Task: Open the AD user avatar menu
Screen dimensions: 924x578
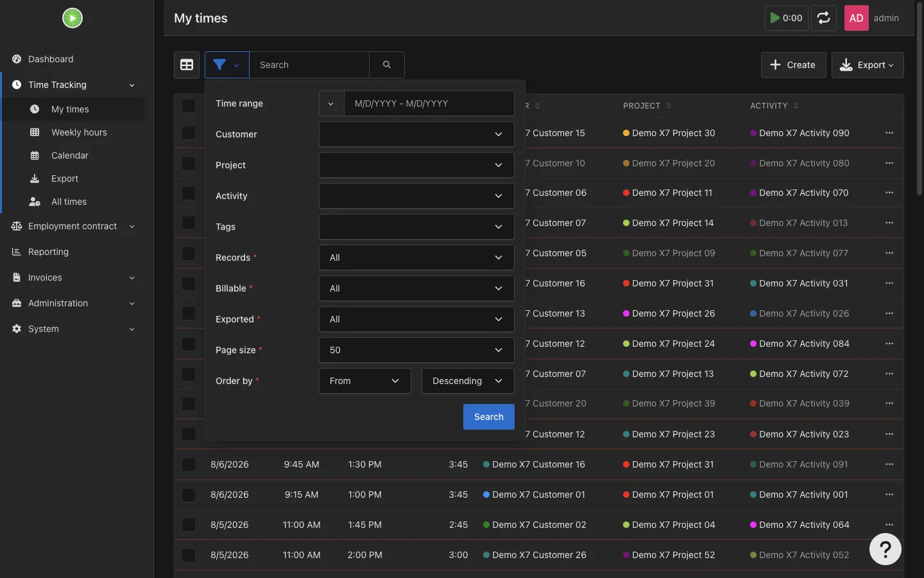Action: click(x=857, y=18)
